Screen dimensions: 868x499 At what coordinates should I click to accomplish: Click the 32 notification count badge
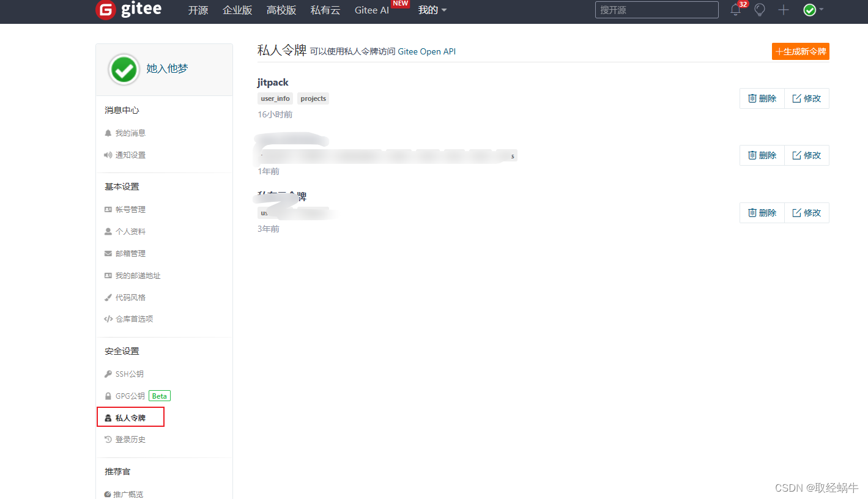pos(743,4)
